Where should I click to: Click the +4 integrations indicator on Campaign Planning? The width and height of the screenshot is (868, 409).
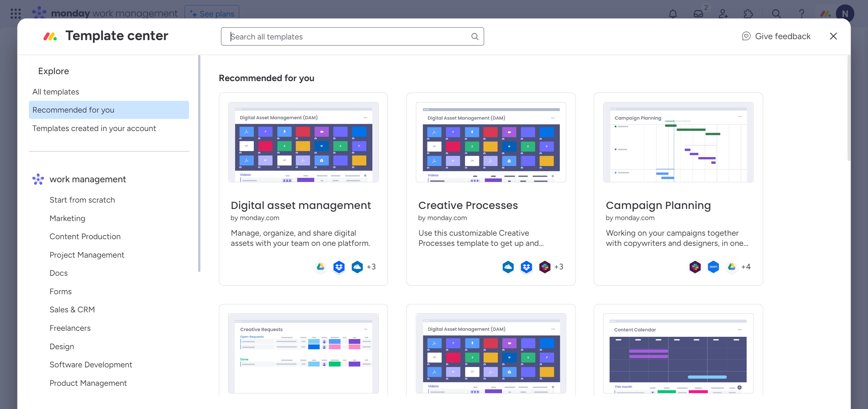click(x=746, y=267)
